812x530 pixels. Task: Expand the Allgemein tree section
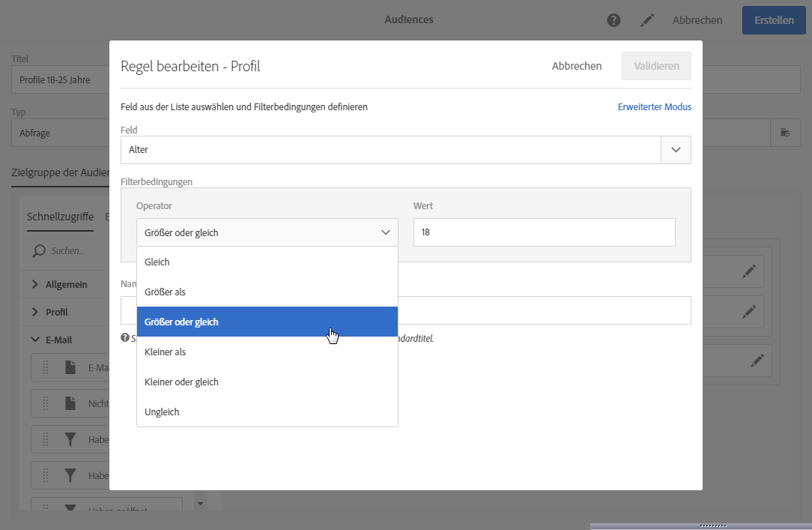tap(35, 284)
